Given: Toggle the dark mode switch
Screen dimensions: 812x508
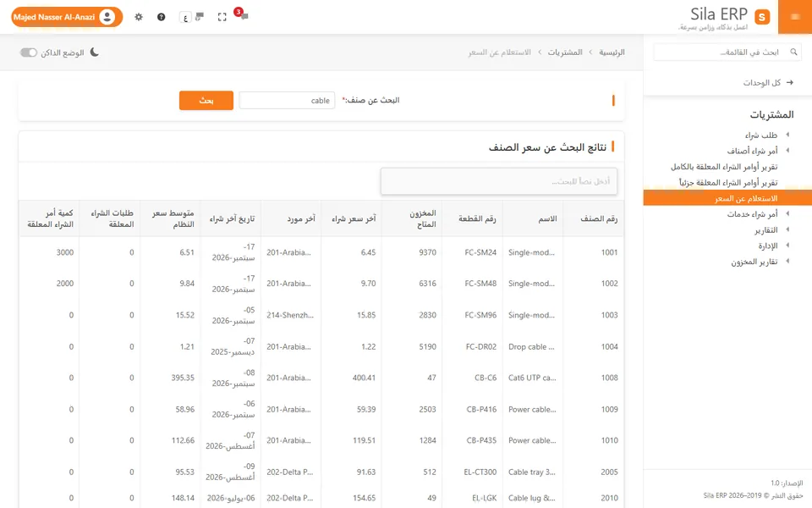Looking at the screenshot, I should 29,52.
